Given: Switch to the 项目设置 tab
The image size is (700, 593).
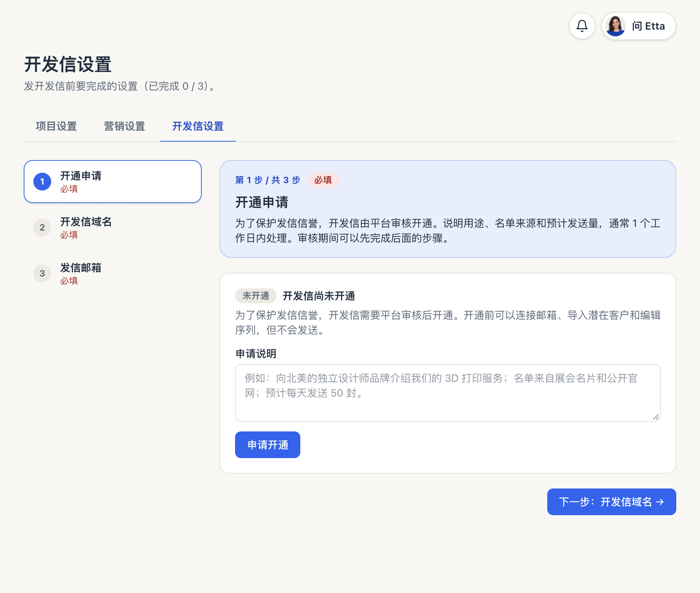Looking at the screenshot, I should coord(56,126).
